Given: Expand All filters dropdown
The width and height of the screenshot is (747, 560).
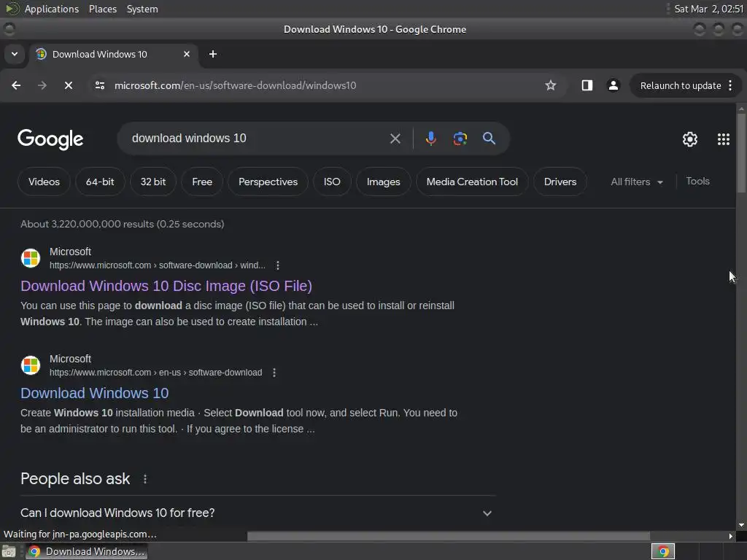Looking at the screenshot, I should (x=636, y=182).
